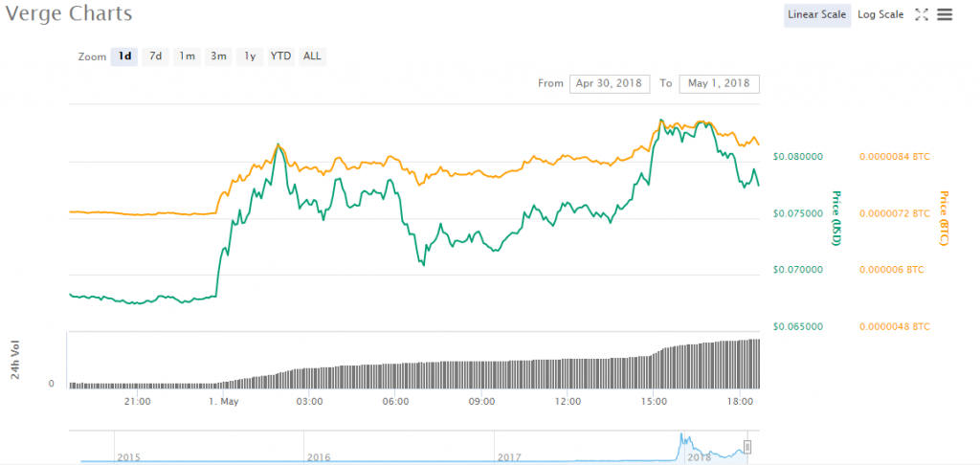Select the 06:00 time axis label

coord(395,402)
